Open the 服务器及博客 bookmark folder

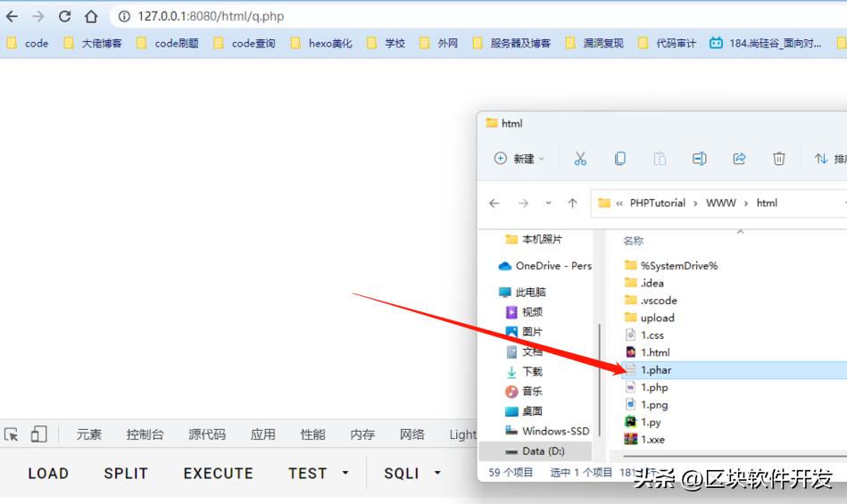(x=511, y=43)
